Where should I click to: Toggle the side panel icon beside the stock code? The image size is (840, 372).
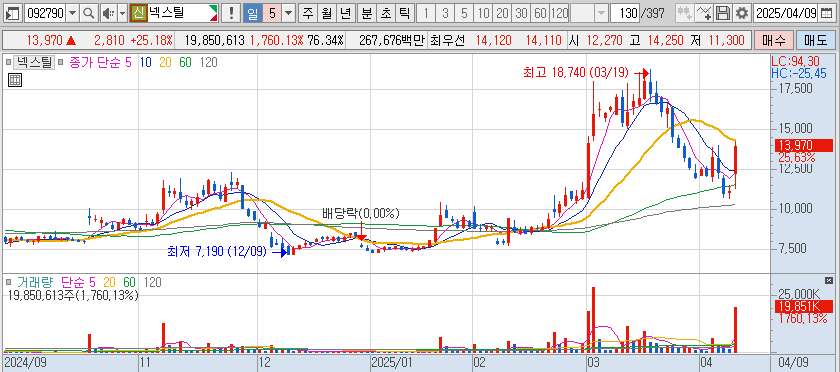coord(13,13)
